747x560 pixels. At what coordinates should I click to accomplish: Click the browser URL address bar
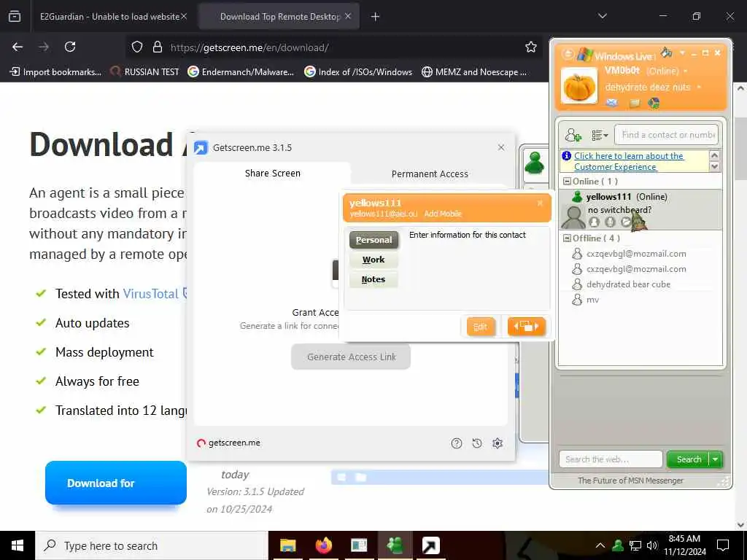[x=333, y=47]
